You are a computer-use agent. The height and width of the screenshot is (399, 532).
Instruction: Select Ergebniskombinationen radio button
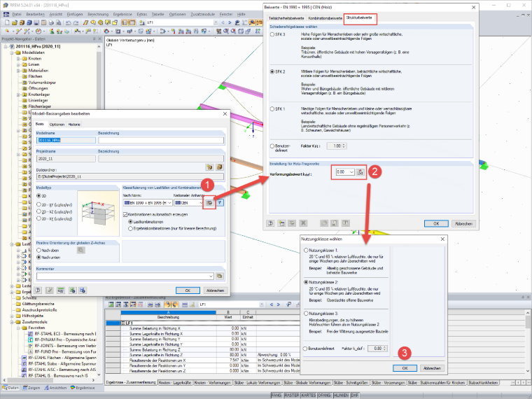click(130, 229)
